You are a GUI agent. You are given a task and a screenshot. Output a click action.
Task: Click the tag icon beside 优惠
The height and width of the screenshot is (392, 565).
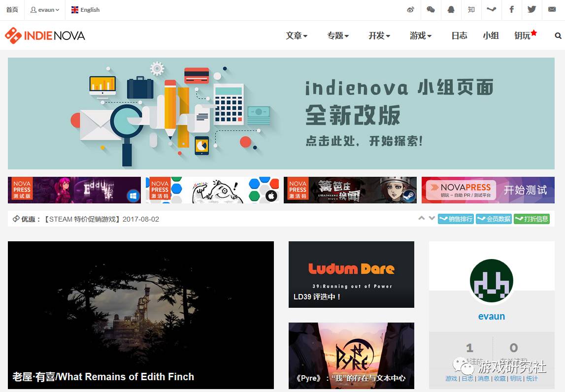click(16, 219)
